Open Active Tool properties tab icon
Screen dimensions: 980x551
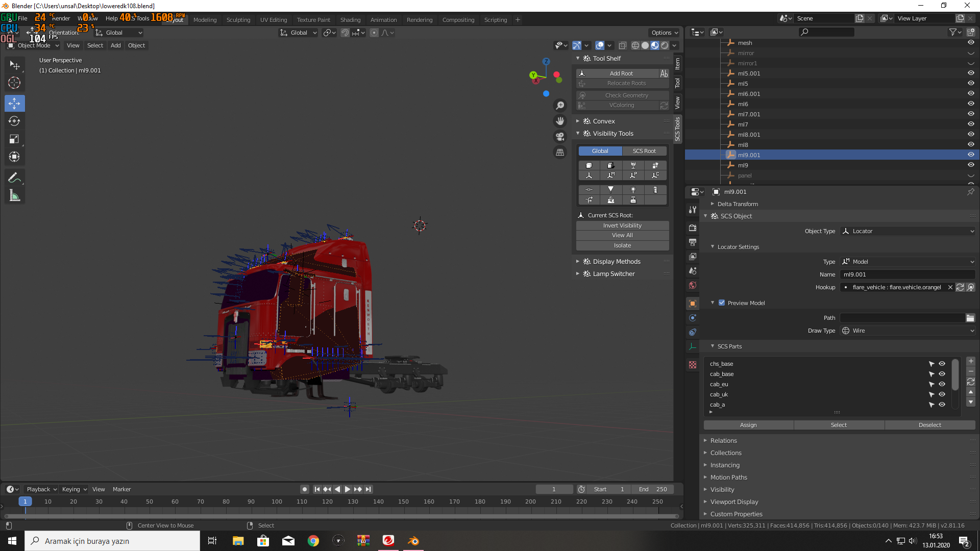tap(693, 210)
